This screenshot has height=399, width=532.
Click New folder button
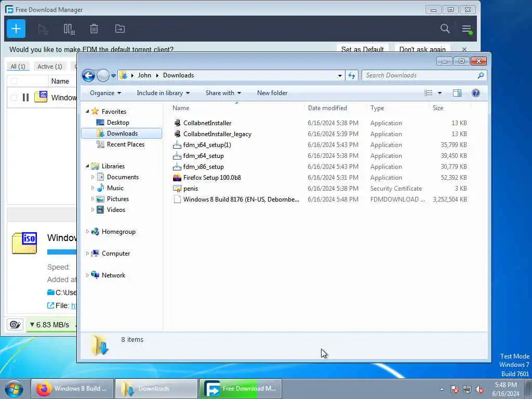[272, 93]
